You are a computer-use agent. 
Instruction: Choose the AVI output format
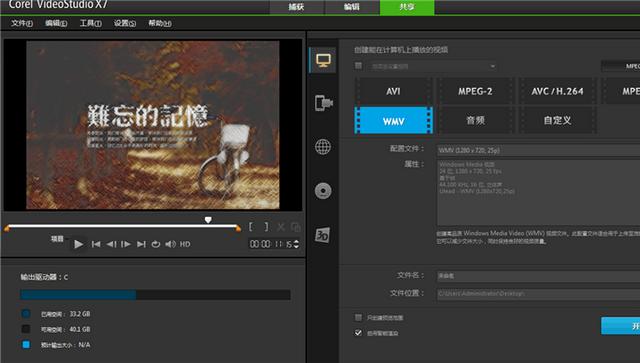tap(393, 91)
